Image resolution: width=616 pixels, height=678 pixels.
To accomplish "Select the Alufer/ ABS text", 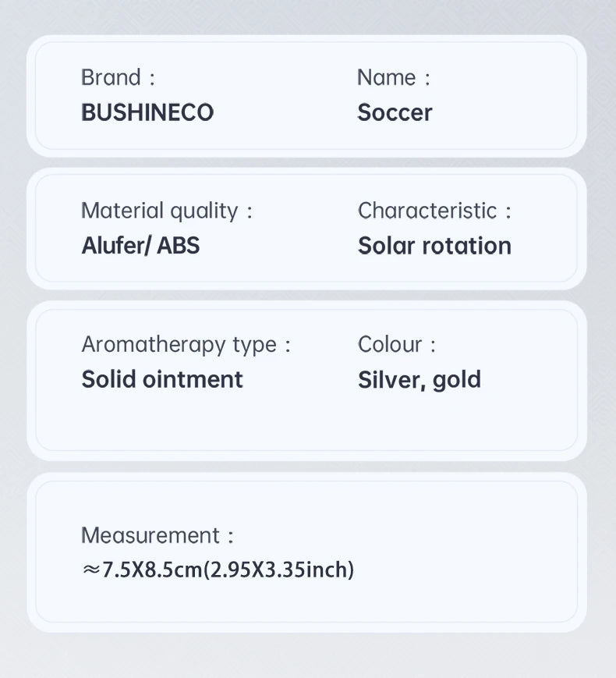I will [140, 246].
